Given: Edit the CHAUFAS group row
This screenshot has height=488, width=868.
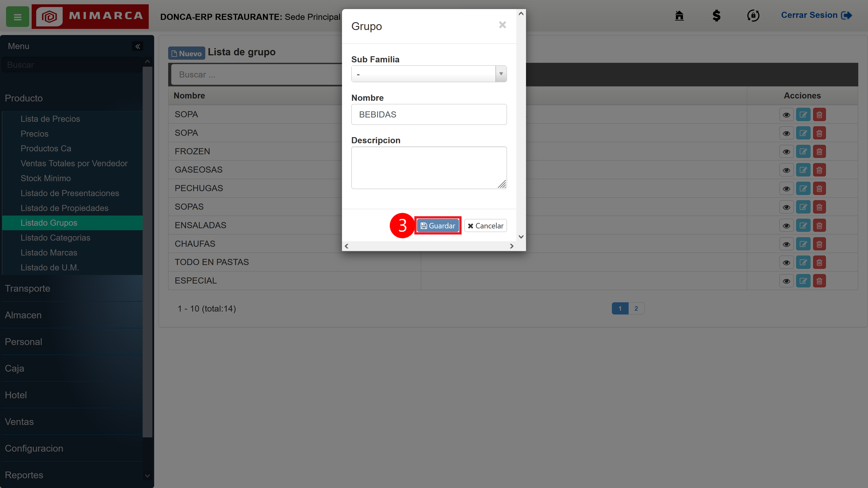Looking at the screenshot, I should (x=803, y=244).
